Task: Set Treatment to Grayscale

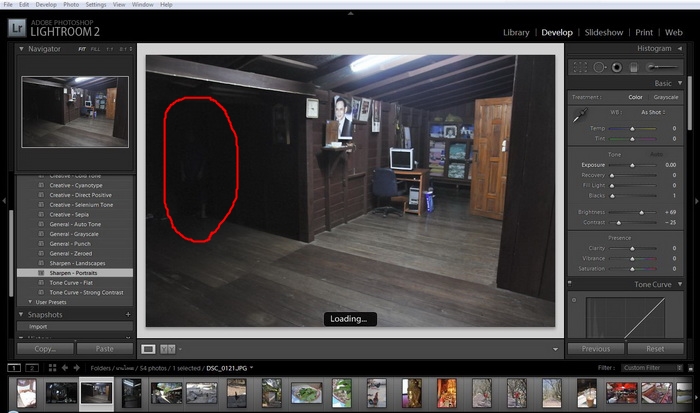Action: [x=666, y=97]
